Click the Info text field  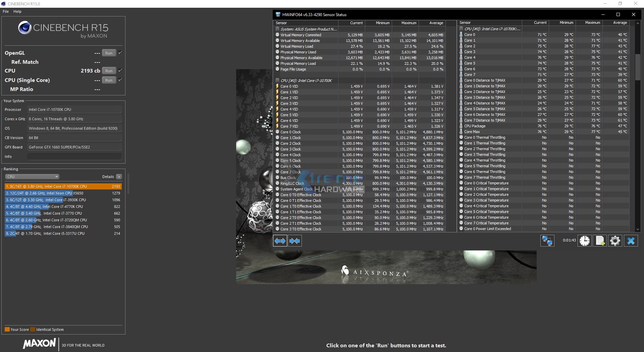coord(74,157)
